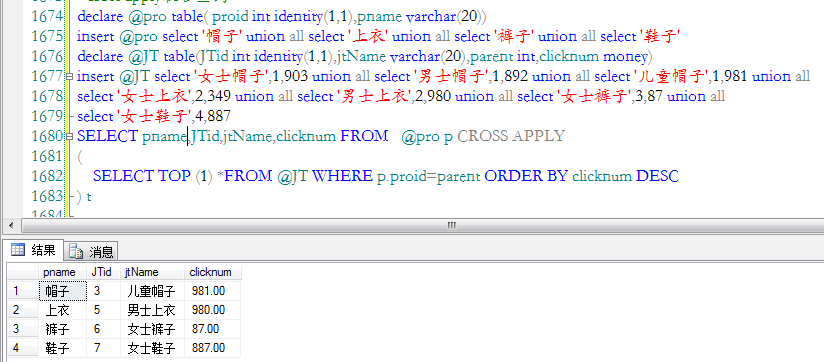Select result row header 4
The image size is (824, 362).
pyautogui.click(x=23, y=348)
